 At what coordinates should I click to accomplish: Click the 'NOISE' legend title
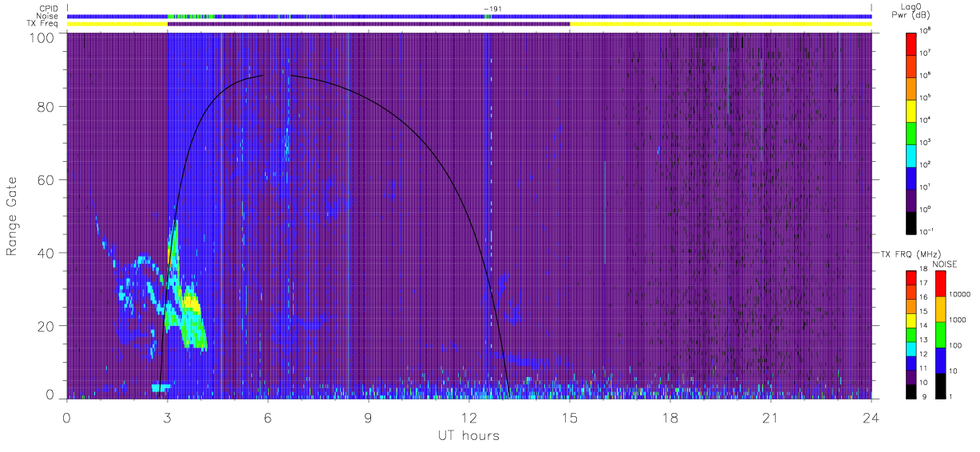tap(945, 263)
